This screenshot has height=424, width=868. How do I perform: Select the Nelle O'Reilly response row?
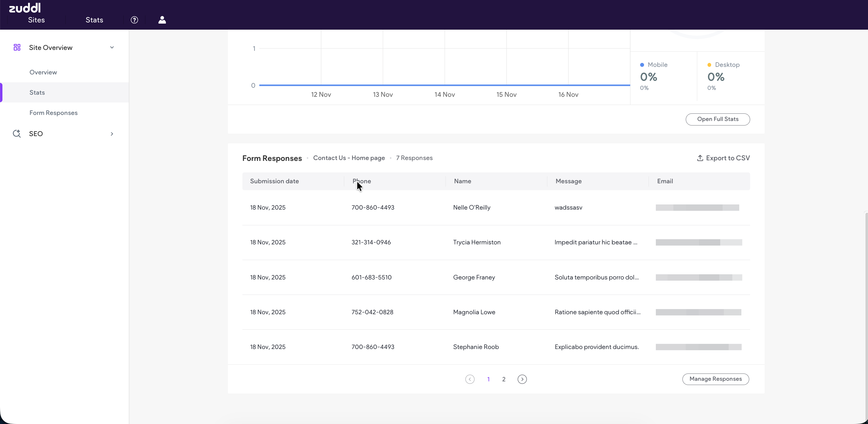point(471,208)
